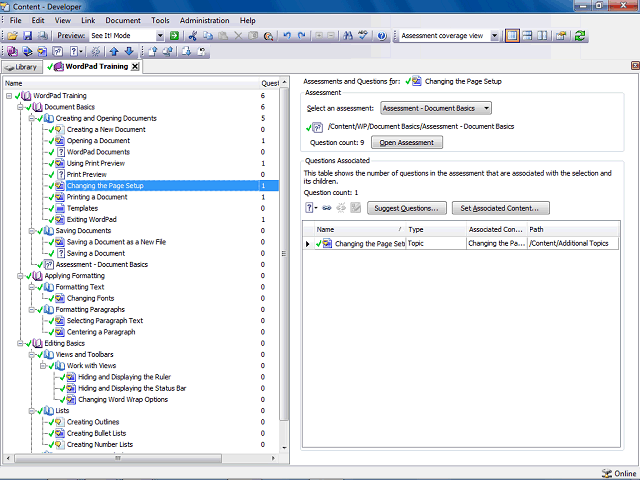This screenshot has height=480, width=640.
Task: Click the Open Assessment button
Action: 407,142
